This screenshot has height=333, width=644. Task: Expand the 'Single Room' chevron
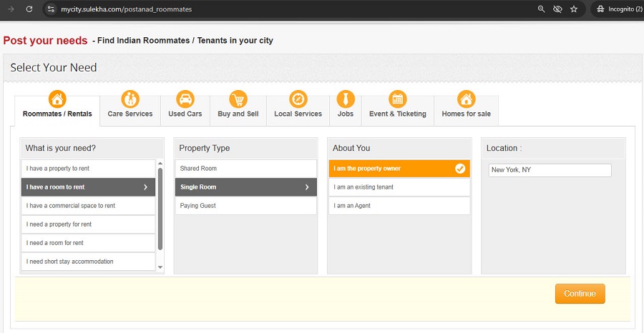pos(307,187)
